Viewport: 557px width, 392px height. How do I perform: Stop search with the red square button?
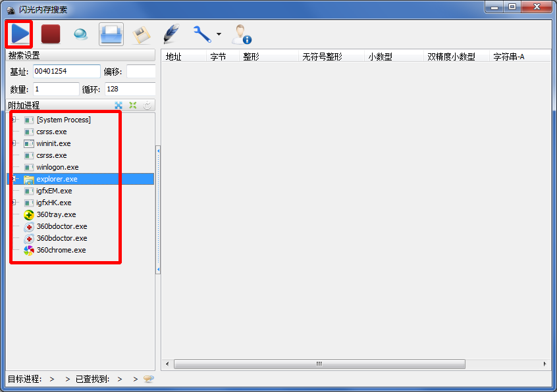click(51, 34)
